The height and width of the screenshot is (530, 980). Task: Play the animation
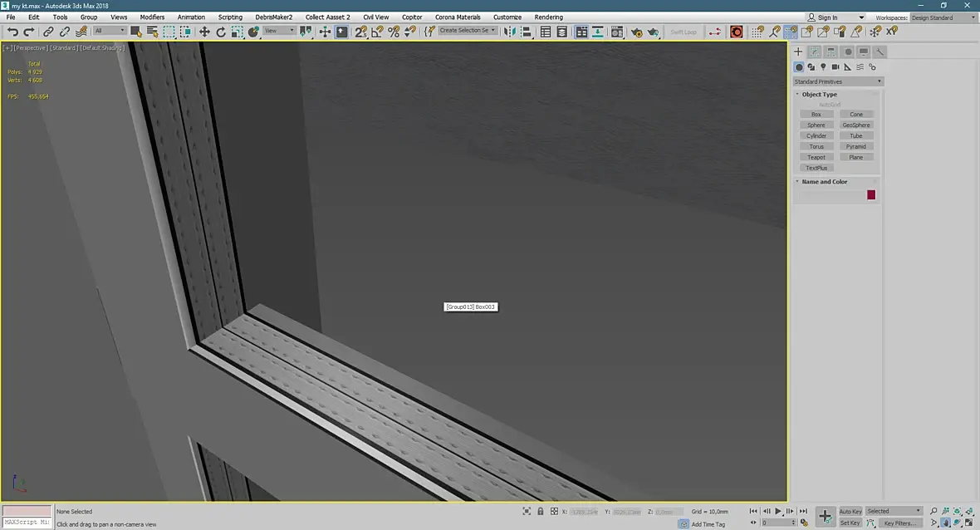click(x=778, y=511)
